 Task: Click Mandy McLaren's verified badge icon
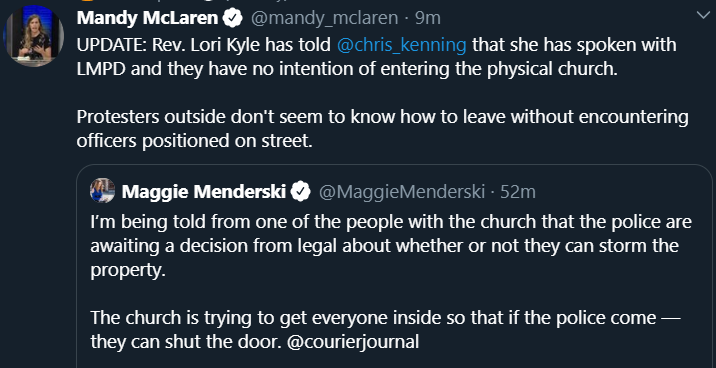232,18
